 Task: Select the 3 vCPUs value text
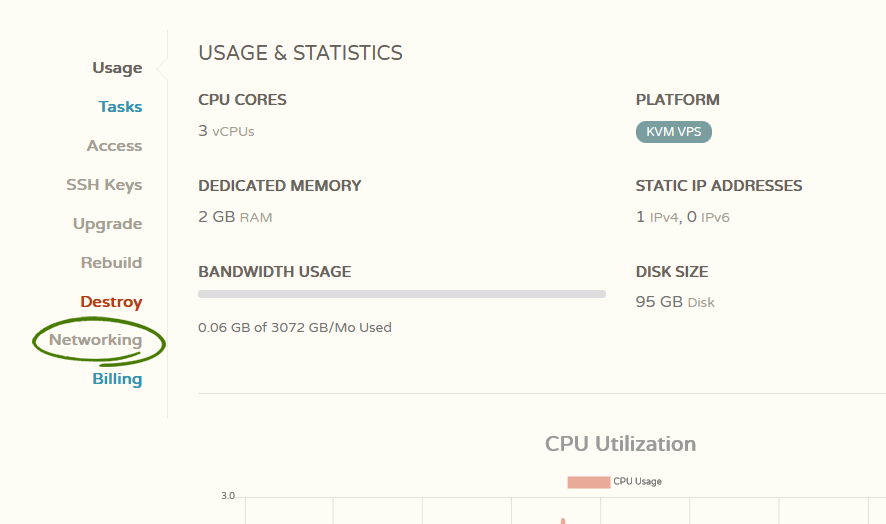tap(226, 131)
